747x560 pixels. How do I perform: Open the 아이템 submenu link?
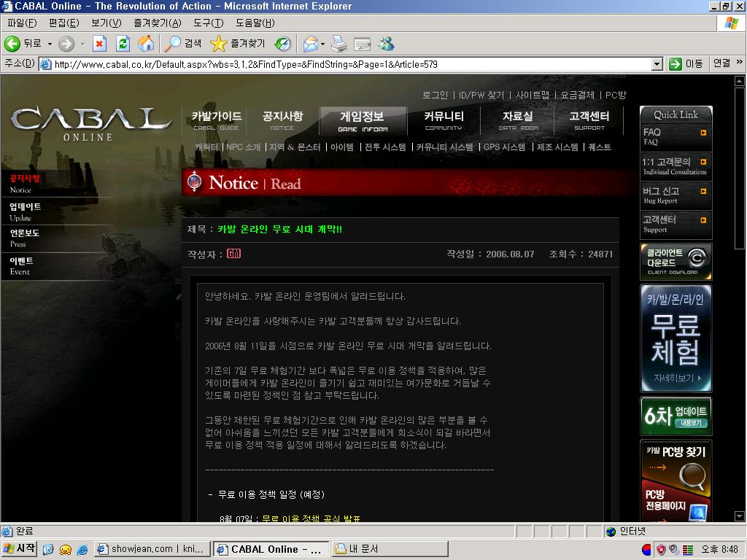point(342,147)
